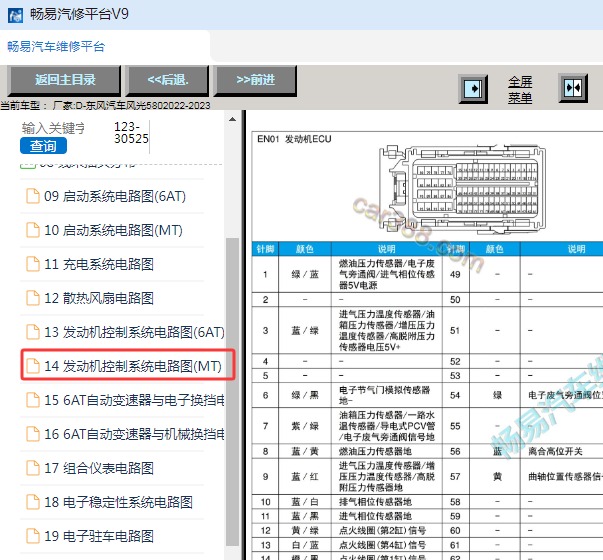The width and height of the screenshot is (603, 560).
Task: Click the 绿/黑 color cell of pin 6
Action: click(305, 395)
